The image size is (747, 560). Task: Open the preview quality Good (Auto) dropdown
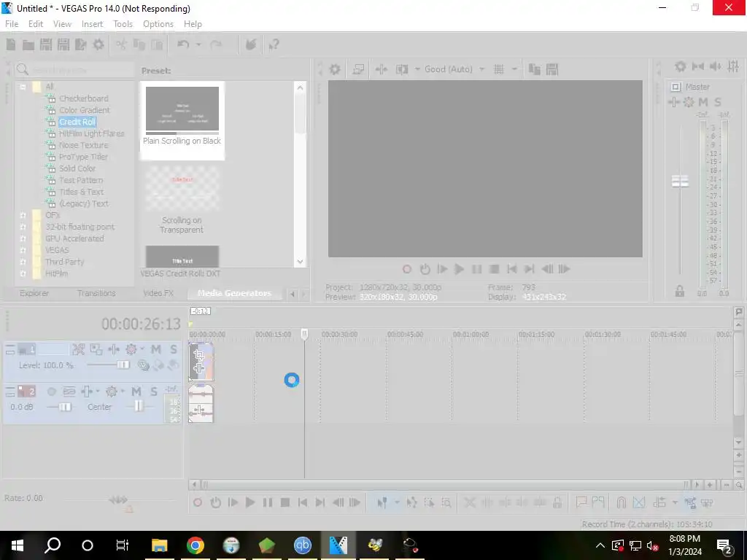(x=481, y=69)
